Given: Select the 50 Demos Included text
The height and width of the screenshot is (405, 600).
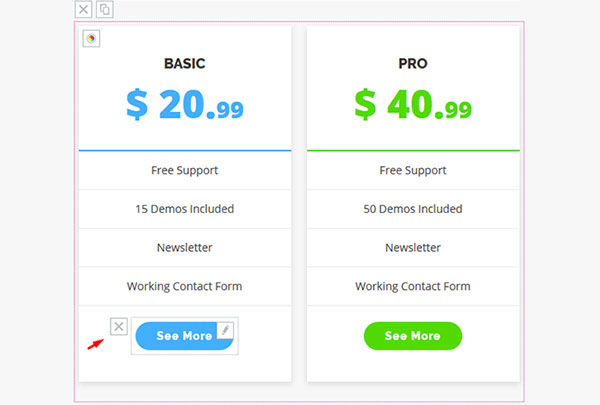Looking at the screenshot, I should [x=412, y=209].
